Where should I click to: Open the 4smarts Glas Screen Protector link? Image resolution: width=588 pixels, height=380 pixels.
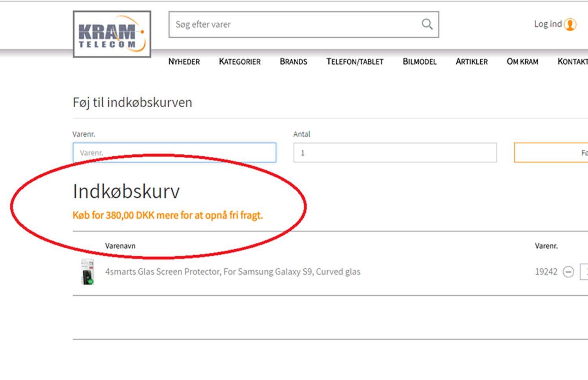232,271
